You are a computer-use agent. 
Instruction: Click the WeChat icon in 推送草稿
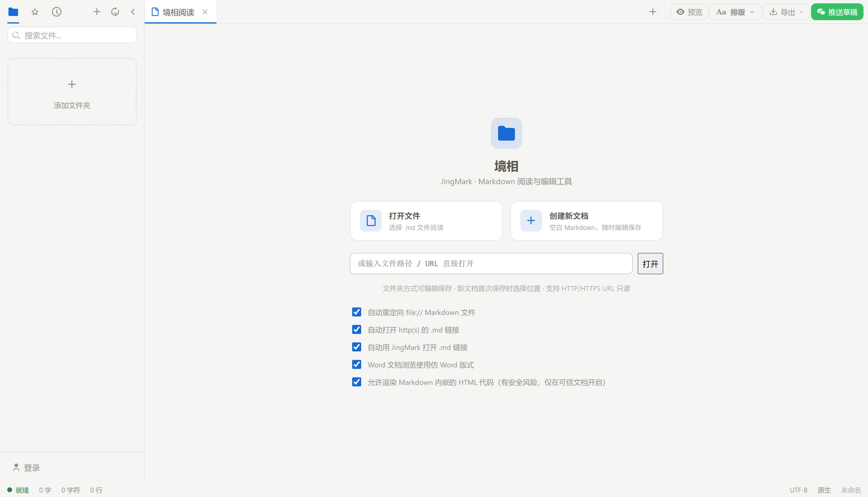coord(821,12)
